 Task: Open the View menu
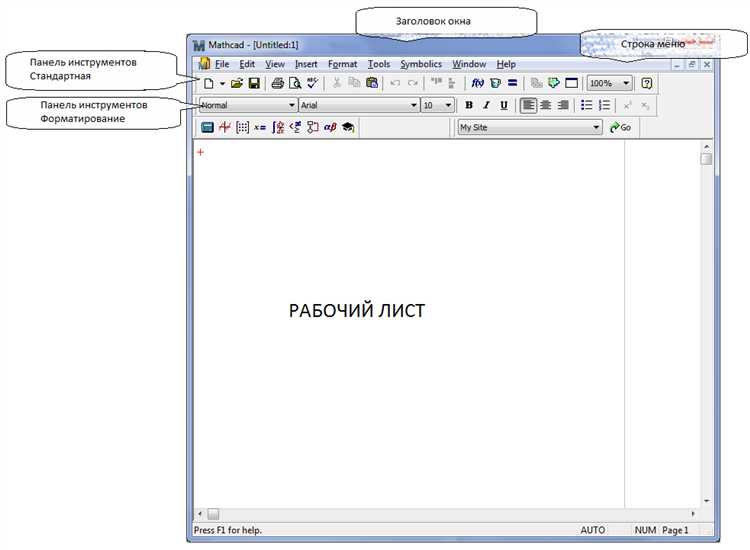pos(275,64)
